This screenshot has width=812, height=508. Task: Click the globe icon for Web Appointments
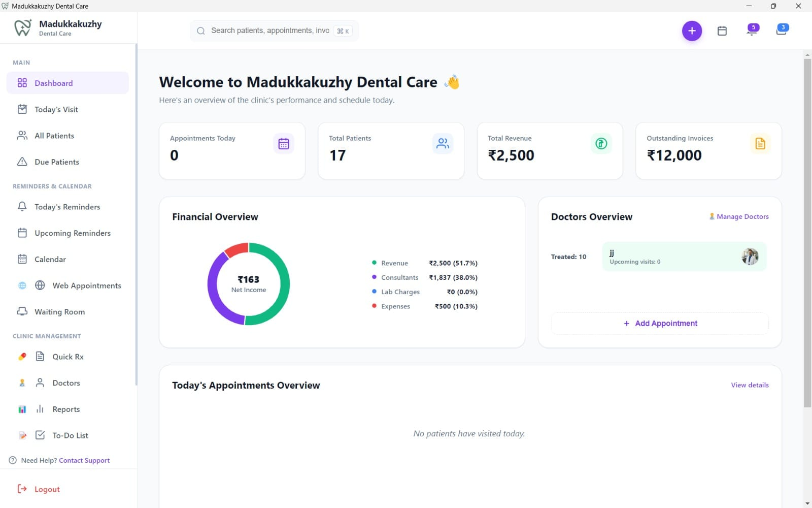point(40,285)
